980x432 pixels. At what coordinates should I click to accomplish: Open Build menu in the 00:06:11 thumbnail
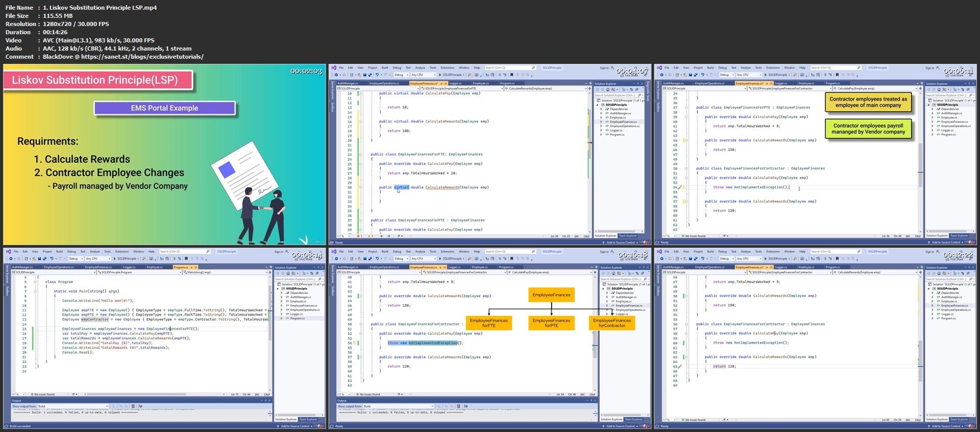click(711, 67)
